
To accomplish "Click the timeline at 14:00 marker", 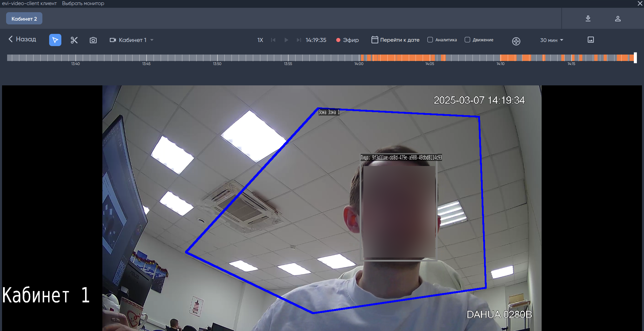I will (x=359, y=58).
